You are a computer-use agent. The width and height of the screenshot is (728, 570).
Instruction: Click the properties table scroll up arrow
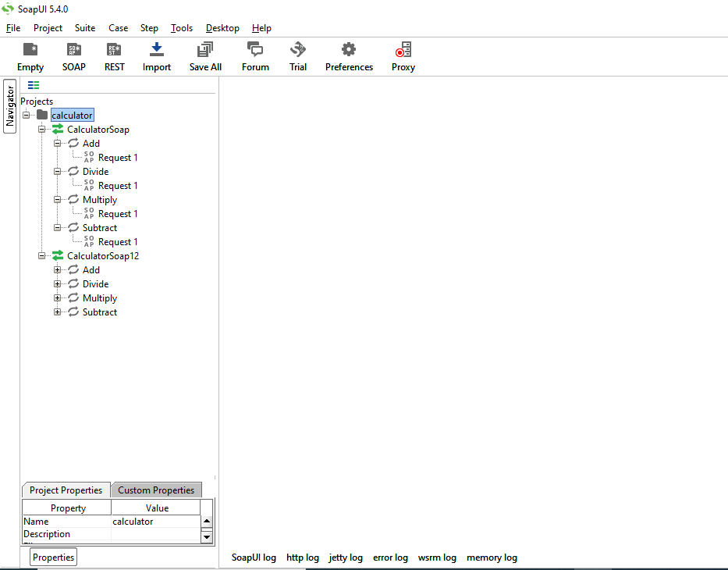pos(207,521)
